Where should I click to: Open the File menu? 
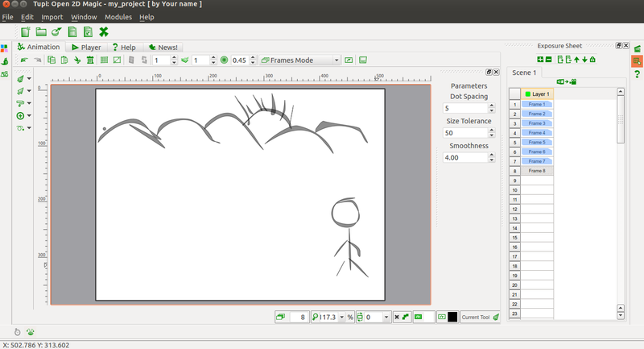point(7,17)
